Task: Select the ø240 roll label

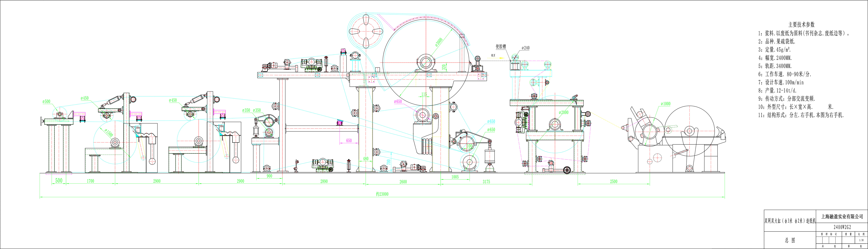Action: 526,48
